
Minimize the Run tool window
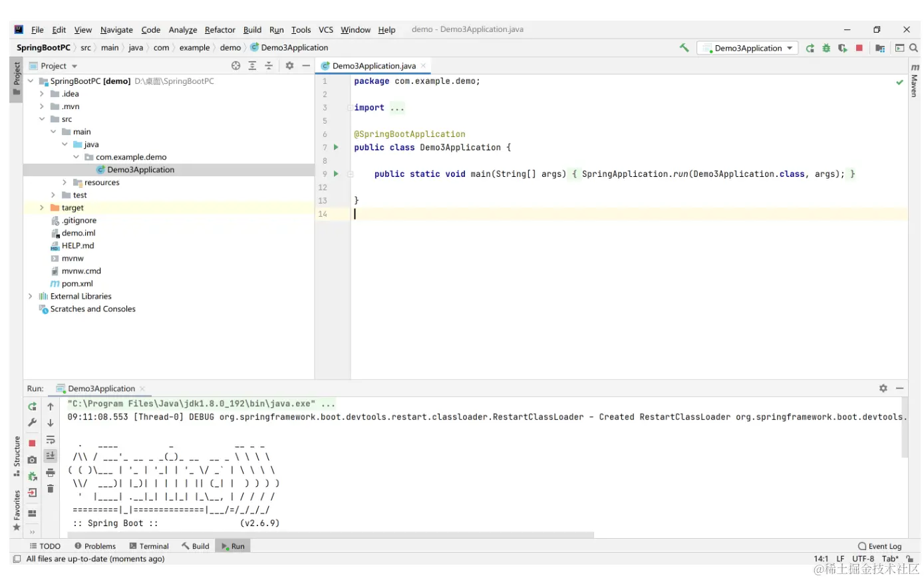pyautogui.click(x=899, y=388)
